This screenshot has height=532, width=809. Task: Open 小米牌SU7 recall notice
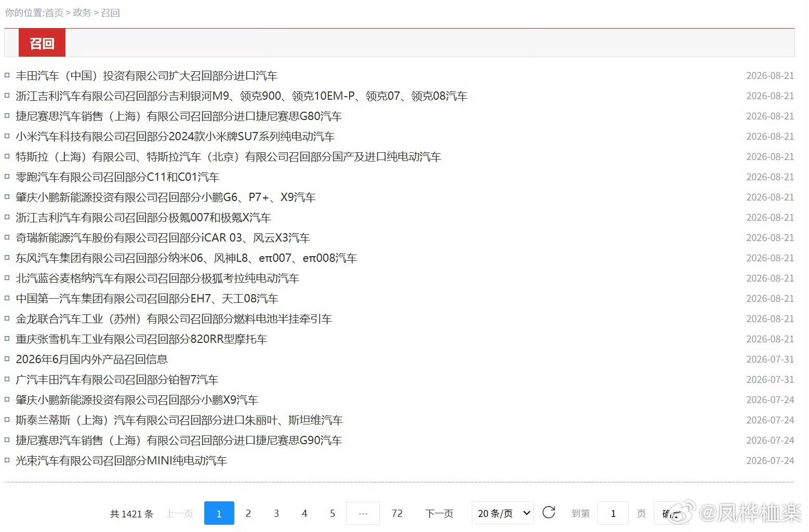pyautogui.click(x=175, y=137)
